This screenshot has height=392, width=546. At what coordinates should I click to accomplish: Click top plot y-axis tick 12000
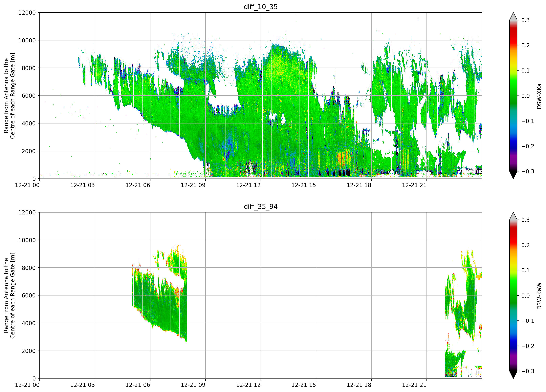(x=27, y=13)
